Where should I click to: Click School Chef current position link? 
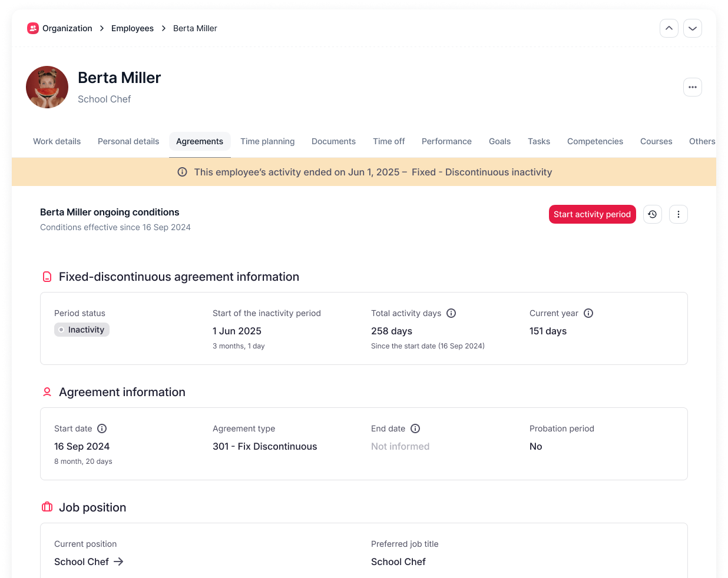coord(81,562)
